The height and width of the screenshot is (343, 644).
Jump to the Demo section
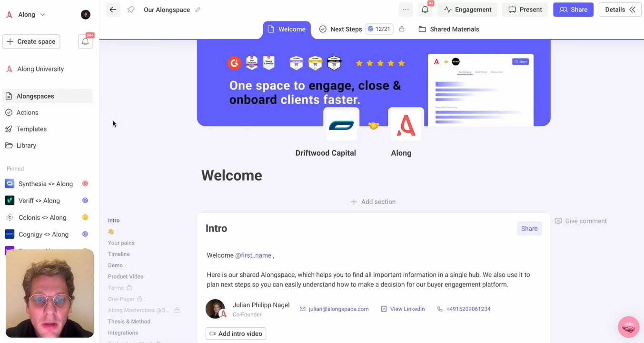tap(115, 265)
